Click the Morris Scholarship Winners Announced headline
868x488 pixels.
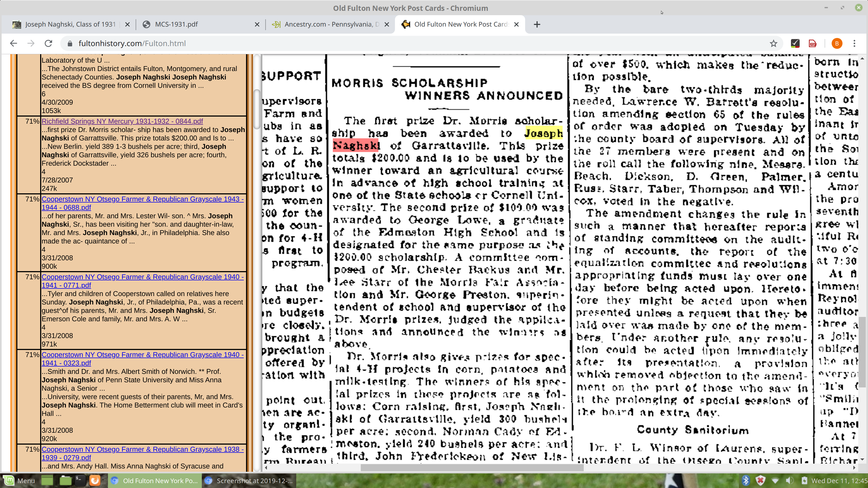(448, 89)
